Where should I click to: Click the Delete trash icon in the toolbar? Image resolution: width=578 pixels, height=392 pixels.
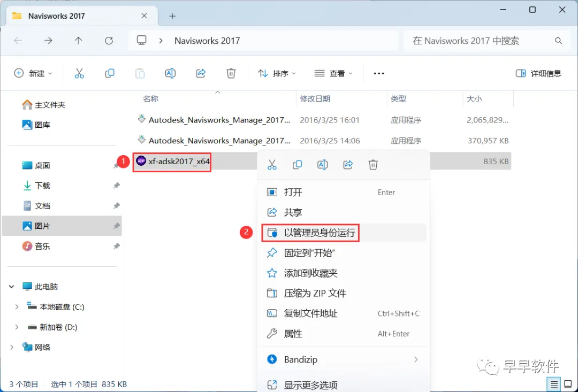[231, 73]
